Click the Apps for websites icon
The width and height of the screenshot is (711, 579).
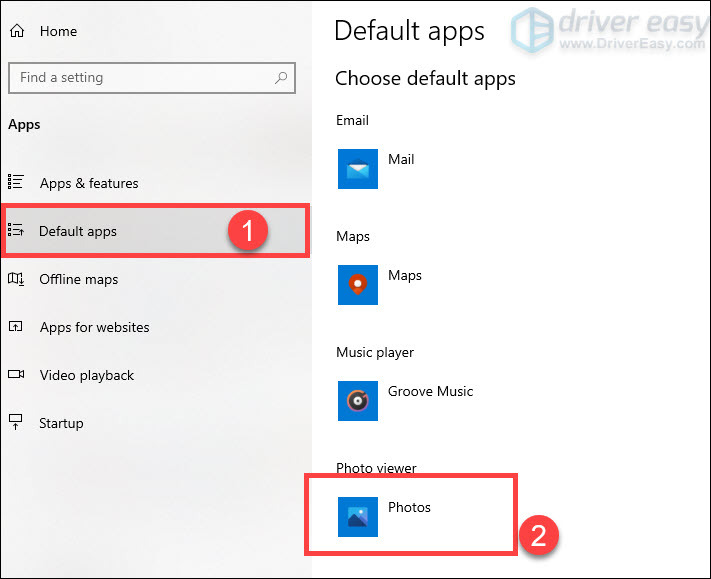click(15, 326)
